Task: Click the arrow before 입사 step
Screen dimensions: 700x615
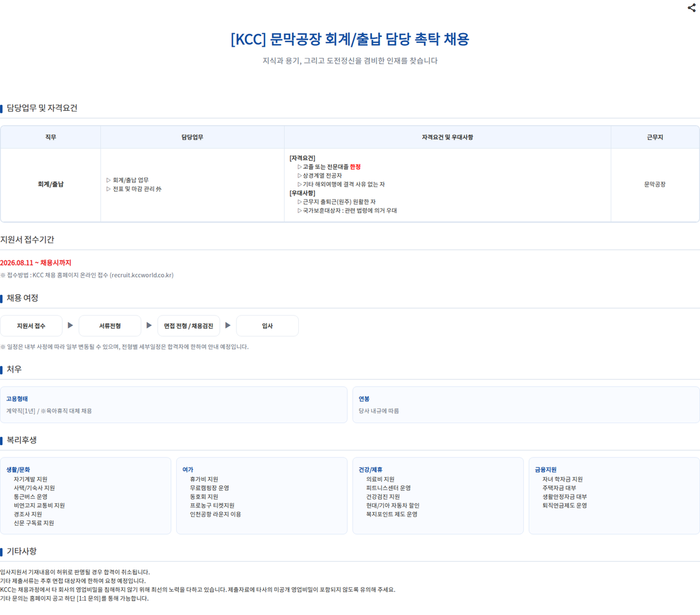Action: click(227, 325)
